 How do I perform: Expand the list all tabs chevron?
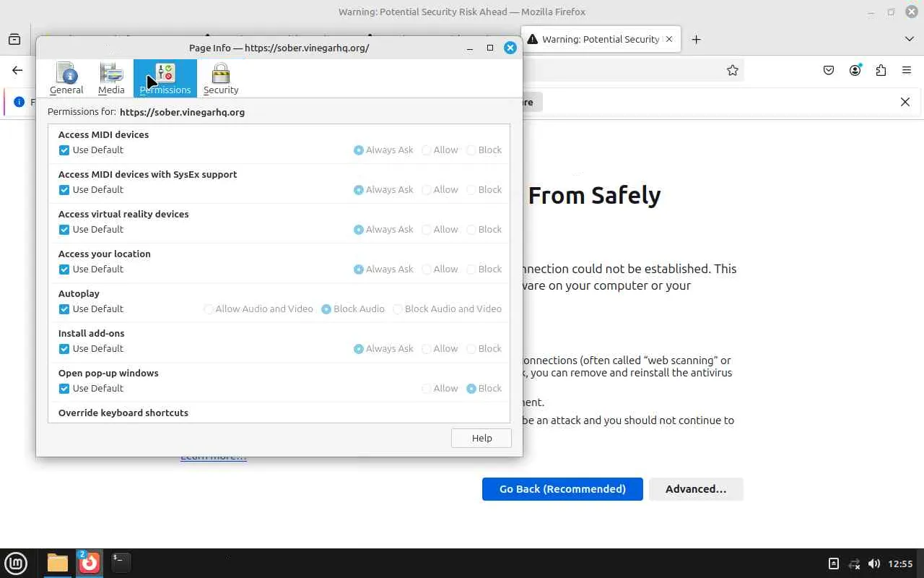coord(909,39)
